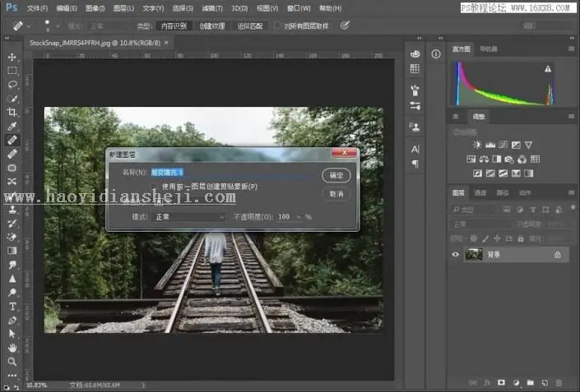Open the collapsed Swatches grid panel
This screenshot has height=392, width=580.
[x=415, y=68]
